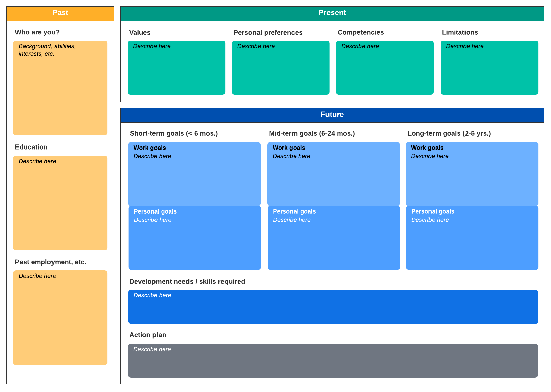Select the Personal preferences description box
This screenshot has width=551, height=392.
(x=280, y=68)
